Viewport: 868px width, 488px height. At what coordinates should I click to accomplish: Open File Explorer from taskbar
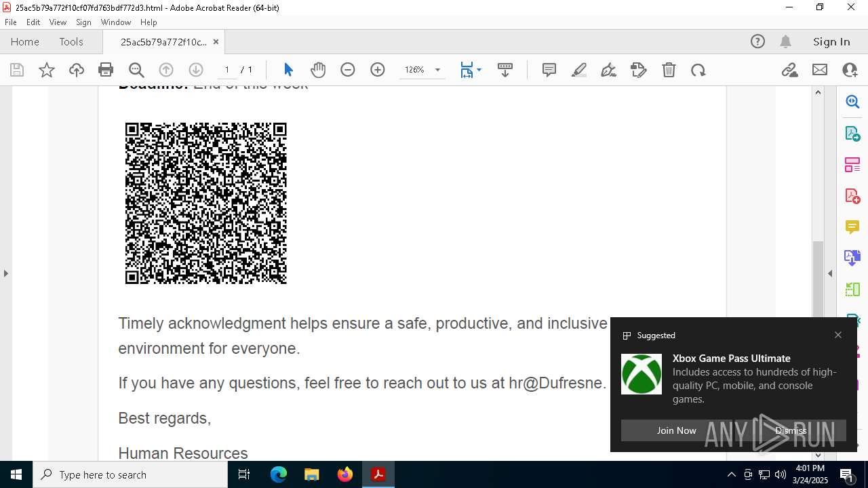coord(311,474)
